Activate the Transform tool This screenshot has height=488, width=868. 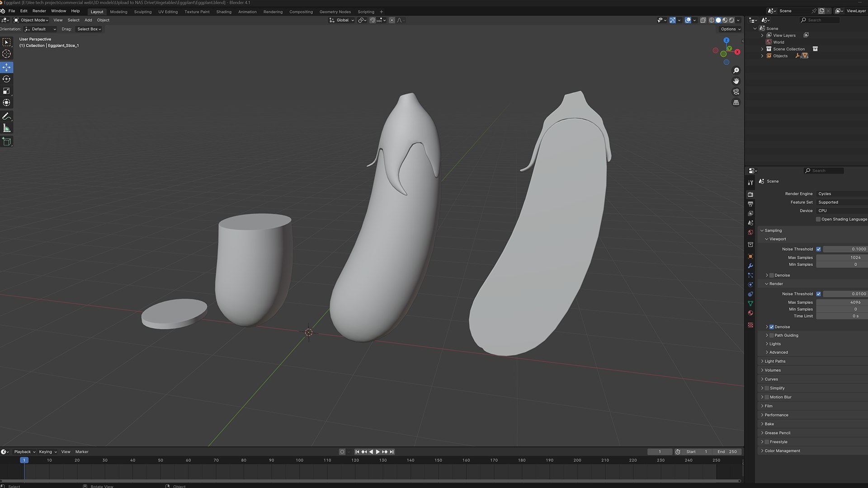(x=7, y=103)
